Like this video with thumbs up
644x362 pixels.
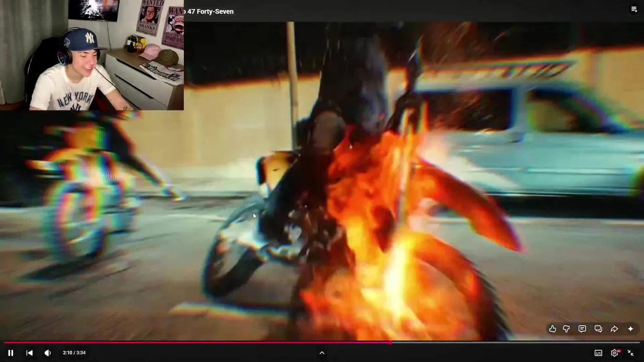[x=552, y=329]
